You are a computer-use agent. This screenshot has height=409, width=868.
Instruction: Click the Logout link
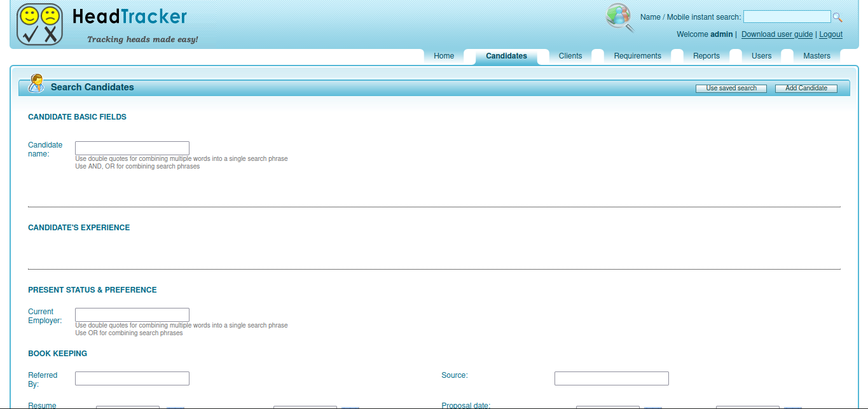830,34
